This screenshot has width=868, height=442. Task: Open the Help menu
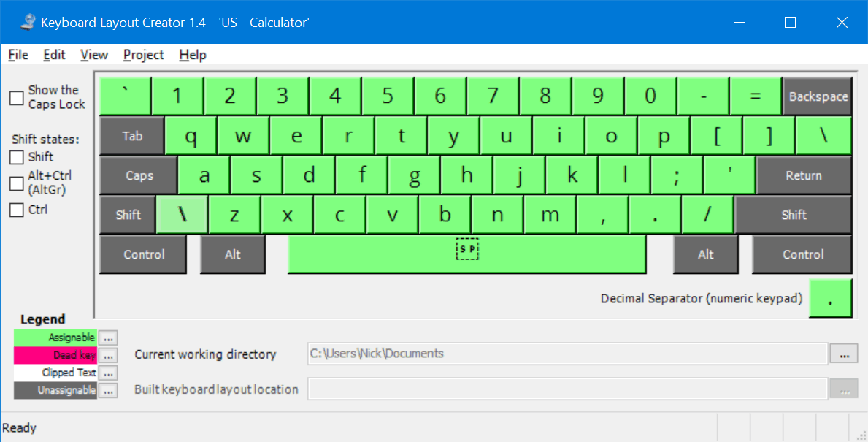[x=193, y=55]
